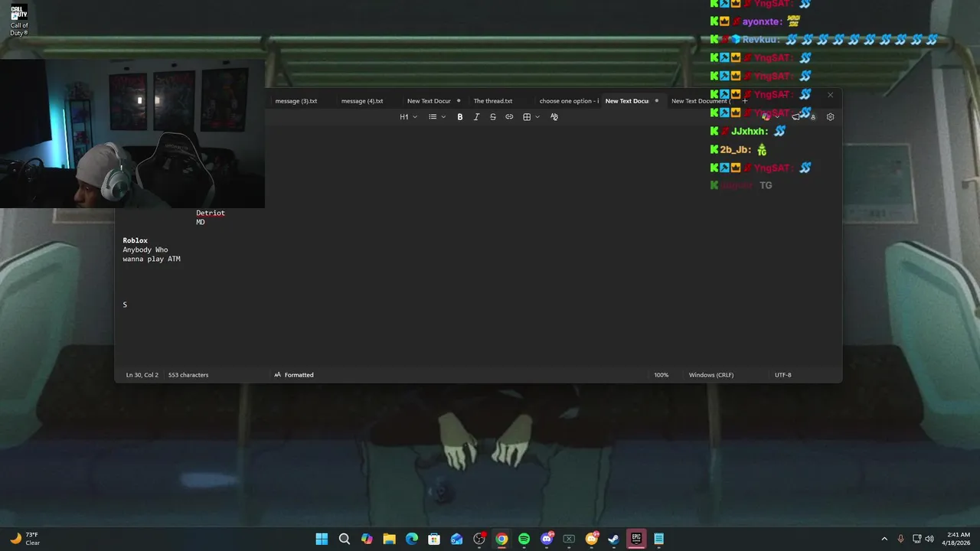Open OBS Studio taskbar icon
This screenshot has height=551, width=980.
pos(479,539)
